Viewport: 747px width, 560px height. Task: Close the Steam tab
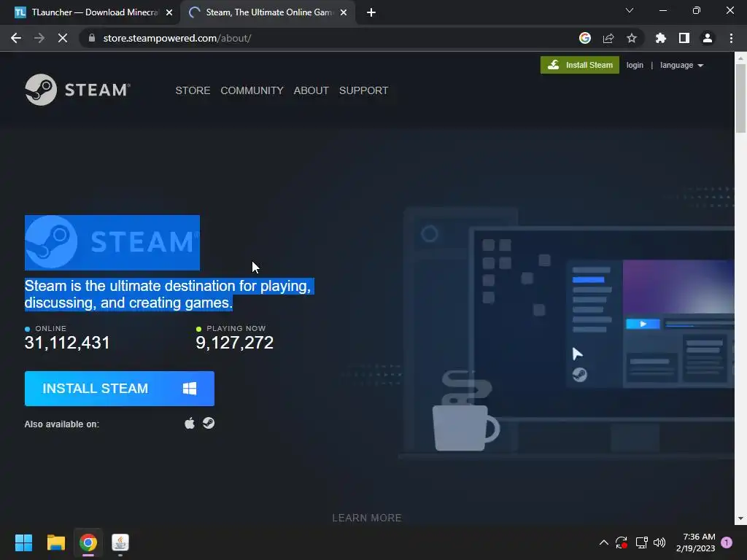[344, 12]
